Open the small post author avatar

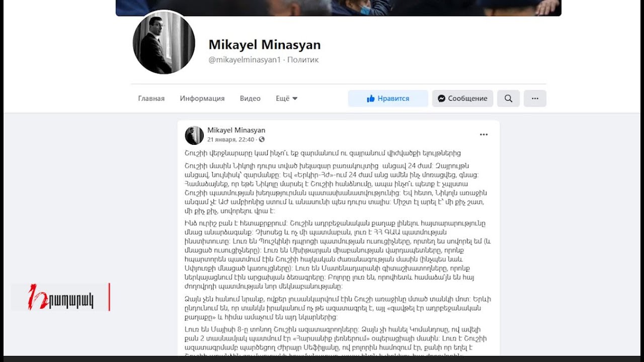pos(194,135)
